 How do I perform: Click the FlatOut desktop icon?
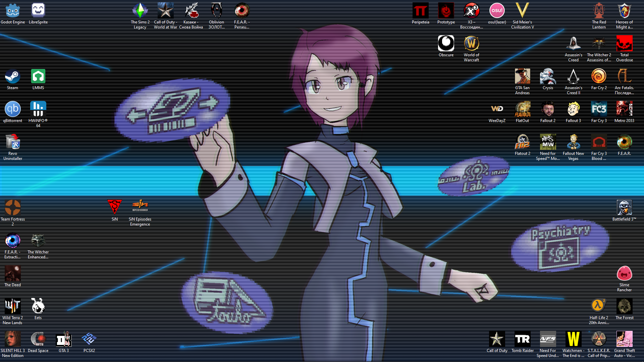coord(523,112)
